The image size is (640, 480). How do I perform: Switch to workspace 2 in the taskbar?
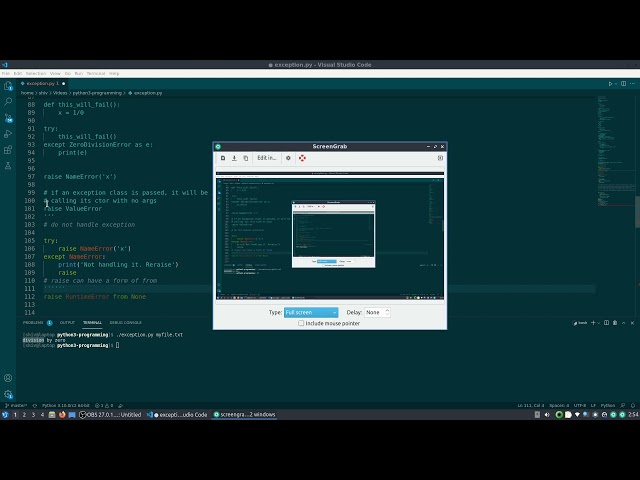click(x=24, y=415)
